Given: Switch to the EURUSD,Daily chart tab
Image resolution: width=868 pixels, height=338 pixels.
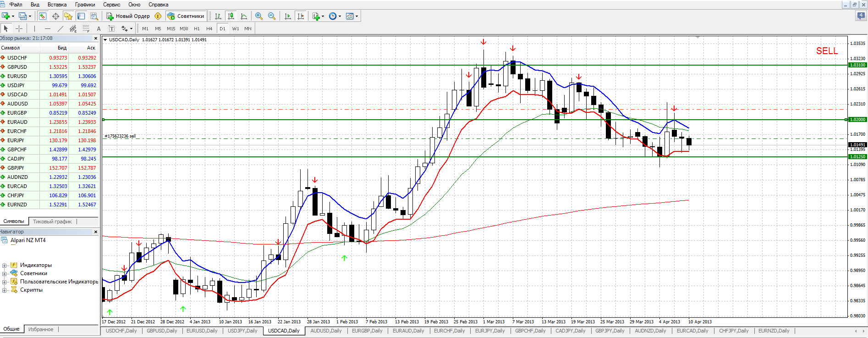Looking at the screenshot, I should (x=202, y=331).
